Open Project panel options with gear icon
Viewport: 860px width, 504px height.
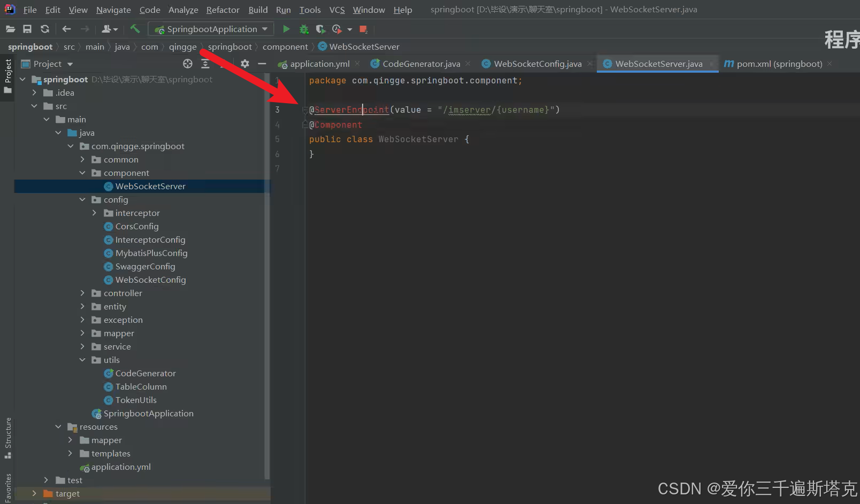point(245,64)
